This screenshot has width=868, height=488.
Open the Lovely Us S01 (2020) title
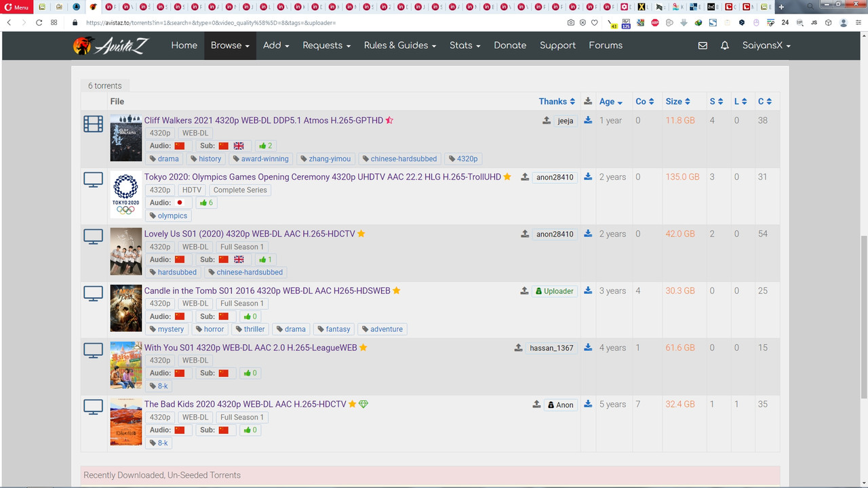250,234
